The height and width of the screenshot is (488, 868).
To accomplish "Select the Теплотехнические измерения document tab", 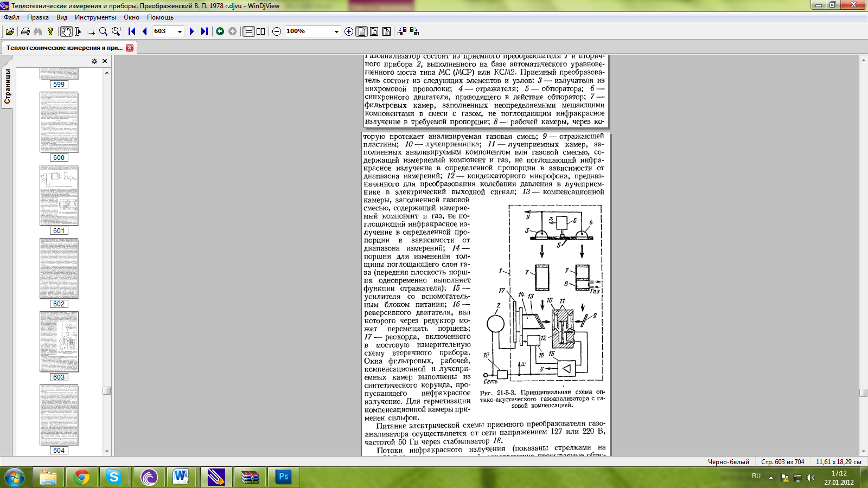I will 64,48.
